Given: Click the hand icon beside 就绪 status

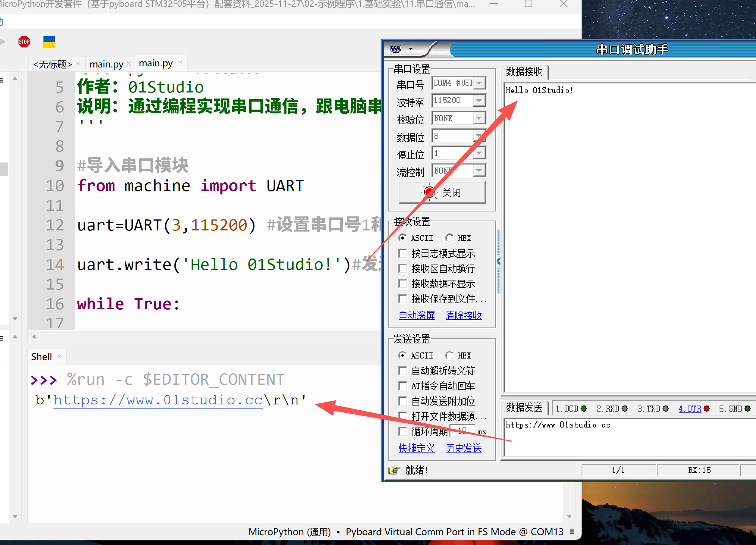Looking at the screenshot, I should pos(394,470).
